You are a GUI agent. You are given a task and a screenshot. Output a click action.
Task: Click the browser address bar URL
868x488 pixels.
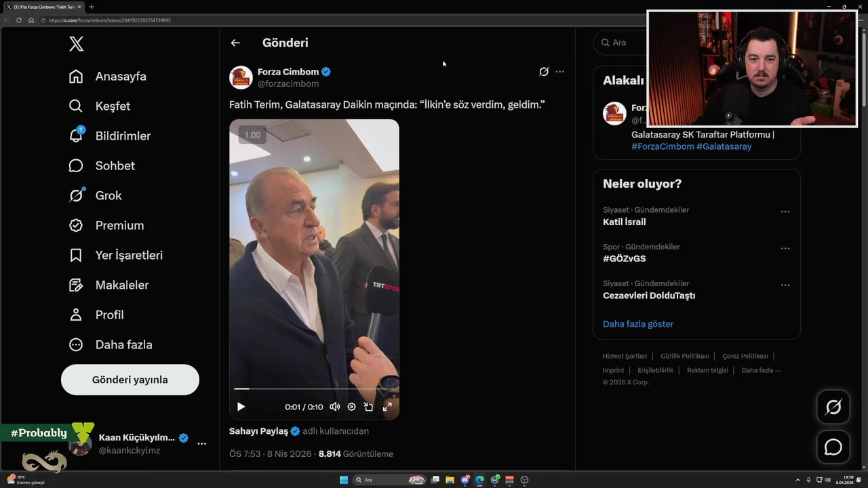pos(110,20)
